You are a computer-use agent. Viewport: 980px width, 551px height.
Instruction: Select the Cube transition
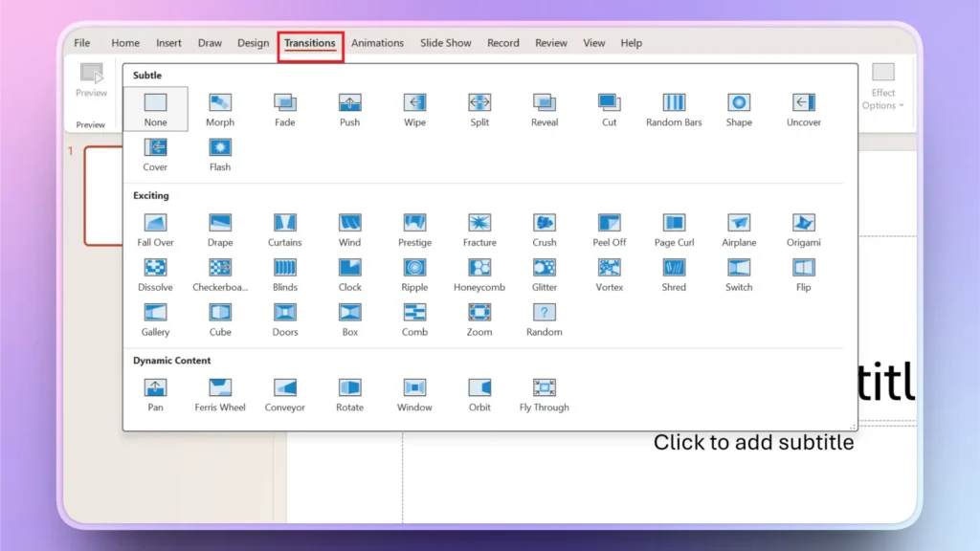point(220,320)
